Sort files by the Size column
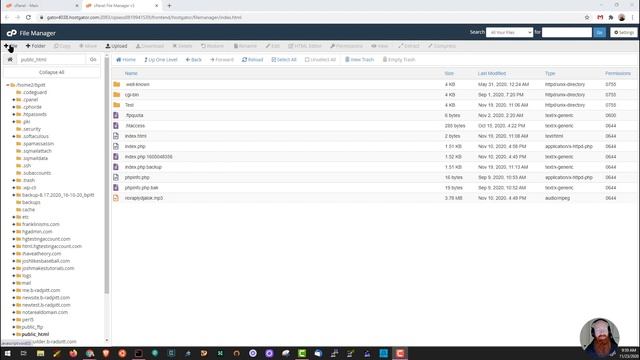Screen dimensions: 640x360 pos(449,73)
